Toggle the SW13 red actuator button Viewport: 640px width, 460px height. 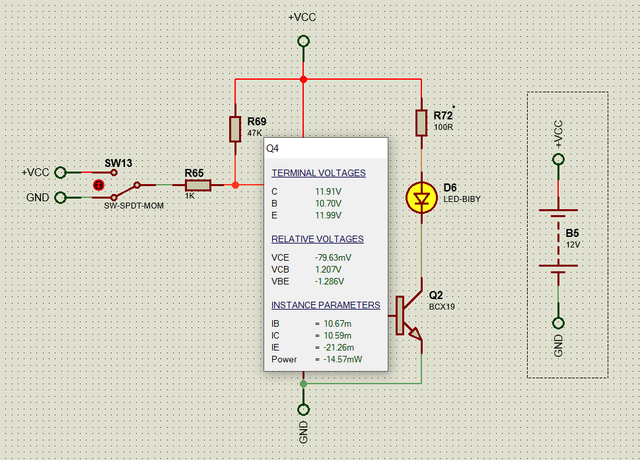98,185
